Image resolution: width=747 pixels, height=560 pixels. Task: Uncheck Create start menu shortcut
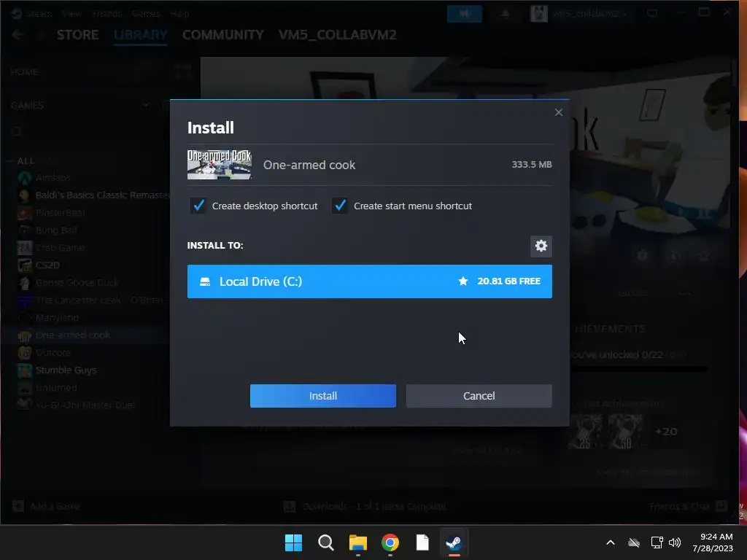click(x=340, y=206)
